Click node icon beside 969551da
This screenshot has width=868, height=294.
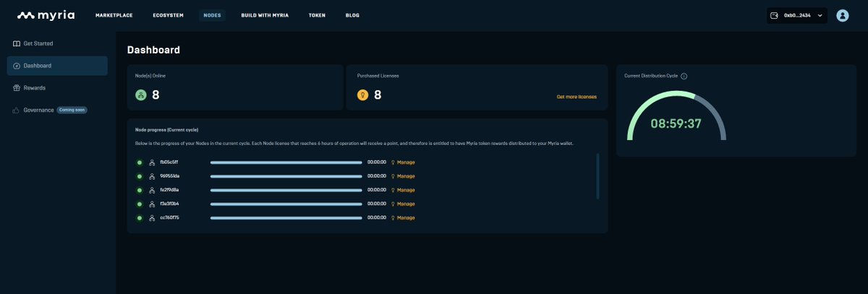click(153, 176)
